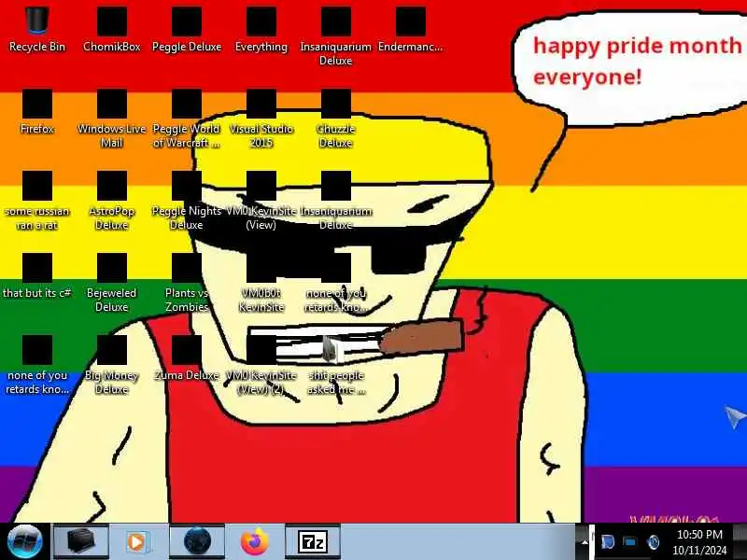Select the Endermanc... desktop shortcut

point(411,30)
